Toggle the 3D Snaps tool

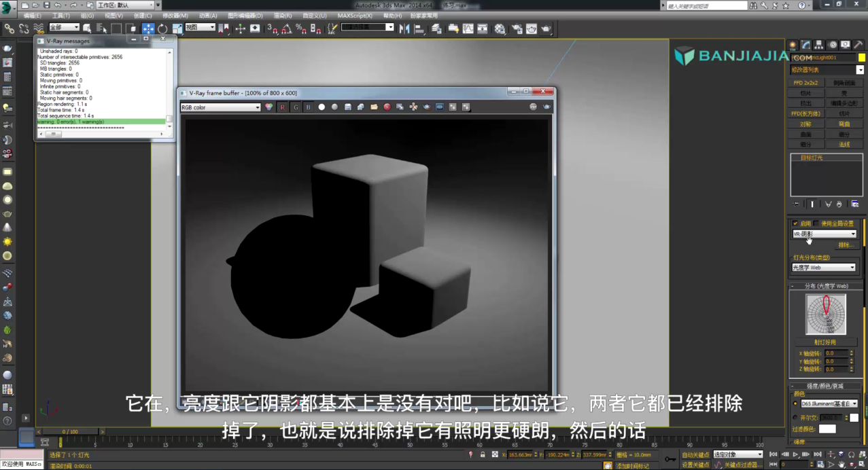coord(272,29)
